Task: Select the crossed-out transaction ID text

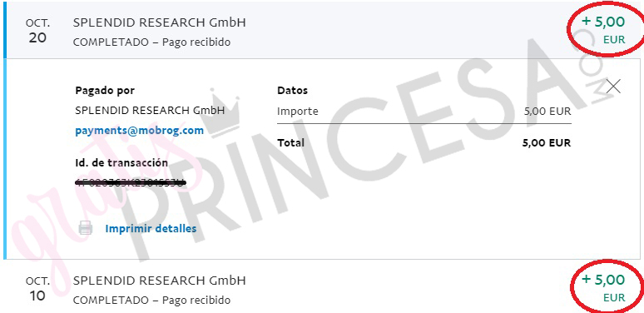Action: 131,182
